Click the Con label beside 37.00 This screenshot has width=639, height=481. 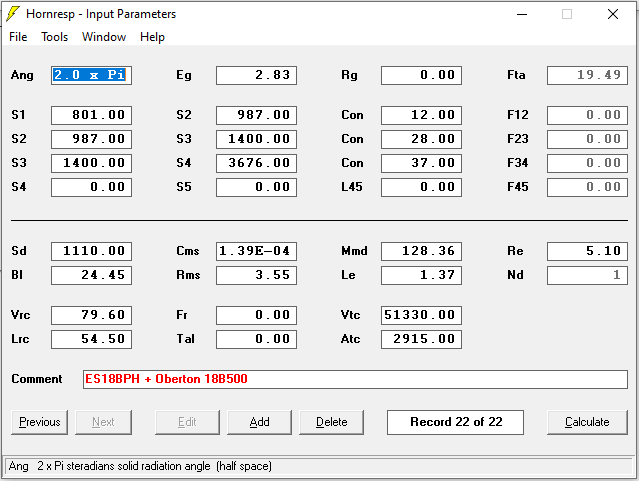coord(352,163)
